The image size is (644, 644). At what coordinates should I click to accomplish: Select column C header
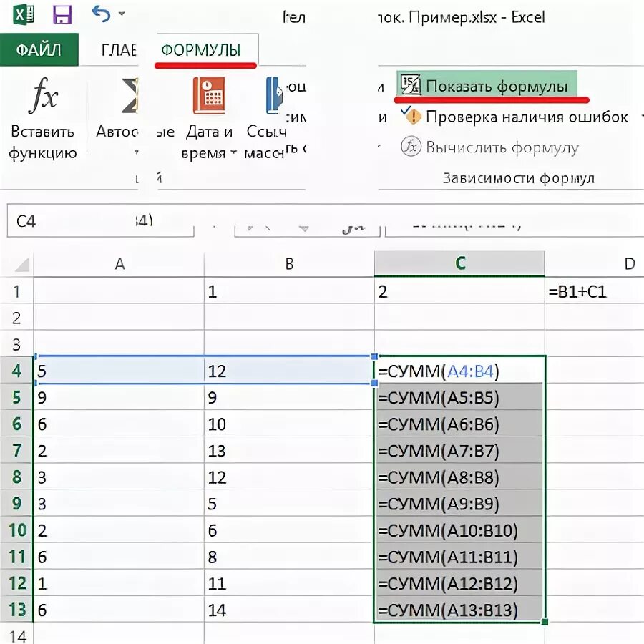point(459,263)
